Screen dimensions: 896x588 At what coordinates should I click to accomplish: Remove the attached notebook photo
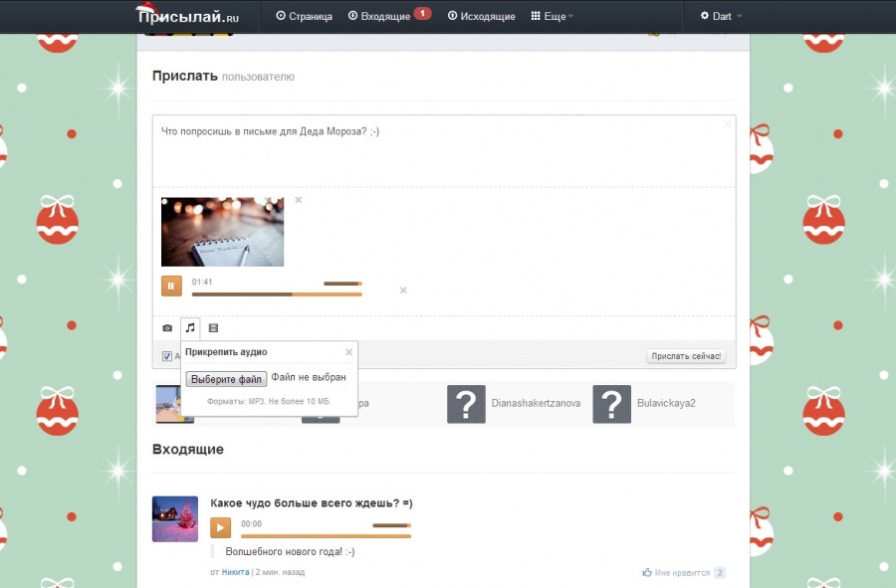click(x=298, y=200)
